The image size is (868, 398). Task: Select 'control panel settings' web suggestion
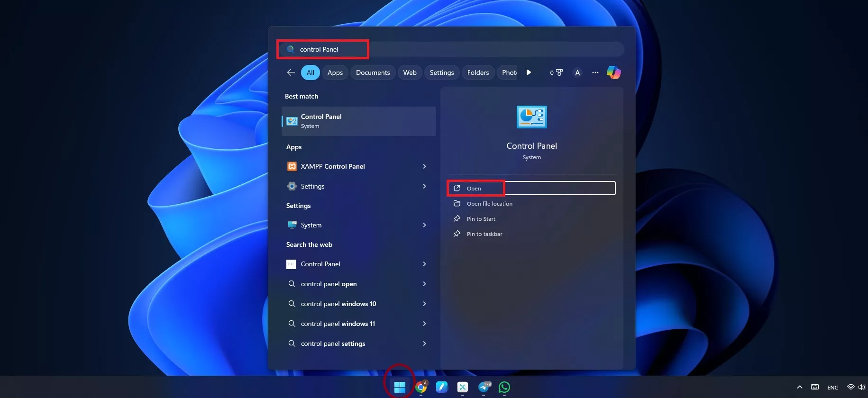359,344
